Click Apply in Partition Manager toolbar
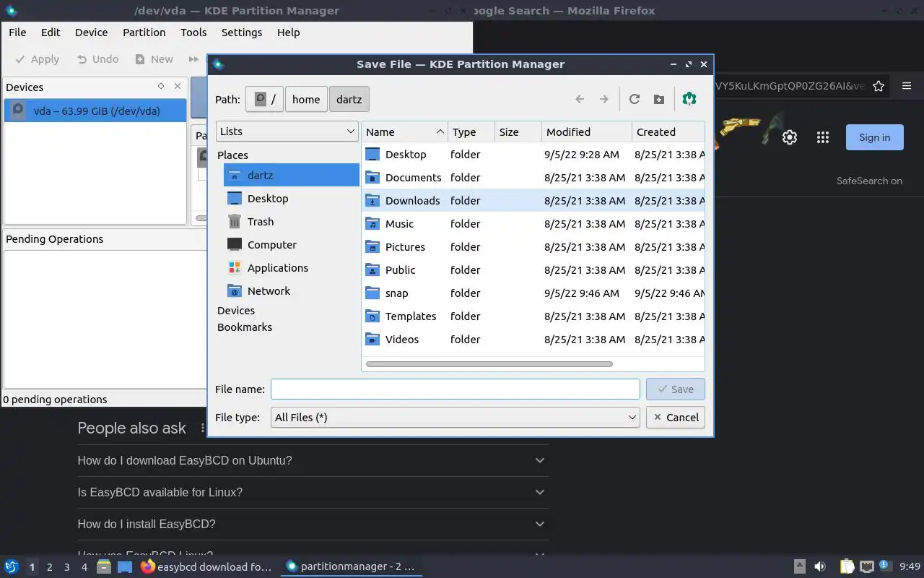The width and height of the screenshot is (924, 578). (x=37, y=59)
